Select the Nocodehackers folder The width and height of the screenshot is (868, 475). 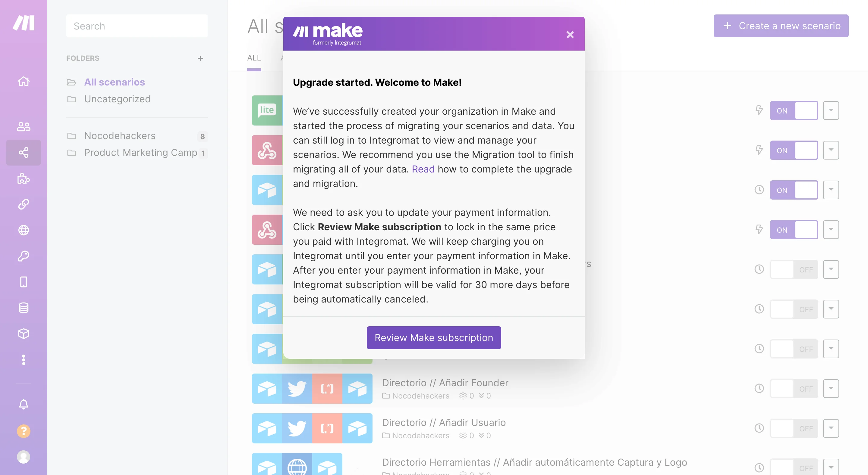point(120,136)
